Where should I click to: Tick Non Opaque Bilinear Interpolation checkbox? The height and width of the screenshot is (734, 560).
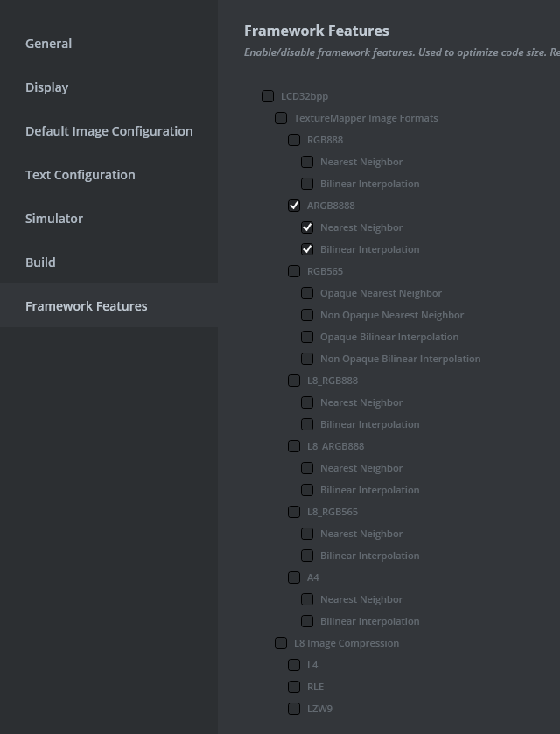tap(307, 359)
